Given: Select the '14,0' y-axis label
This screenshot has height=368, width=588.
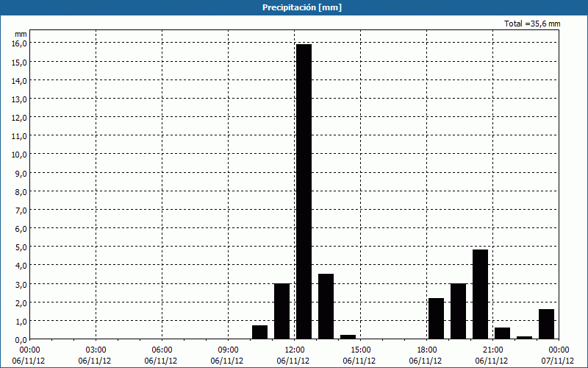Looking at the screenshot, I should point(19,80).
